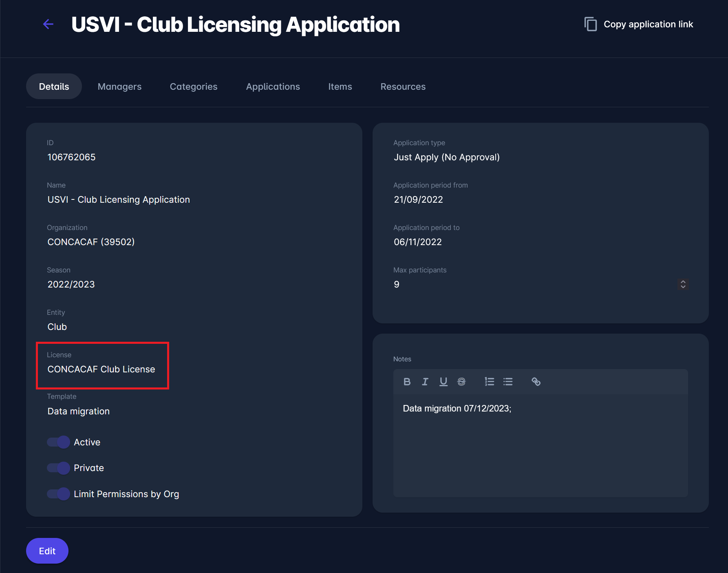
Task: Click inside the Notes text area
Action: [x=540, y=449]
